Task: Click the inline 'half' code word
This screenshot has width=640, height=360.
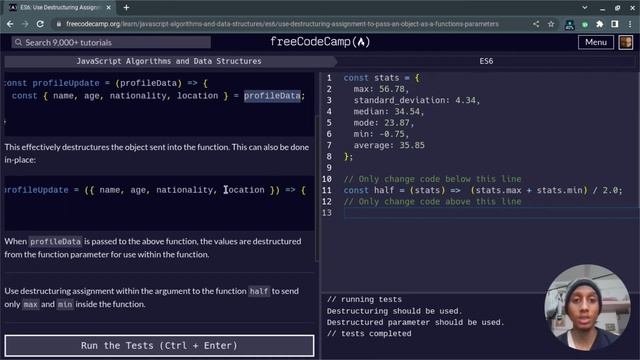Action: point(259,291)
